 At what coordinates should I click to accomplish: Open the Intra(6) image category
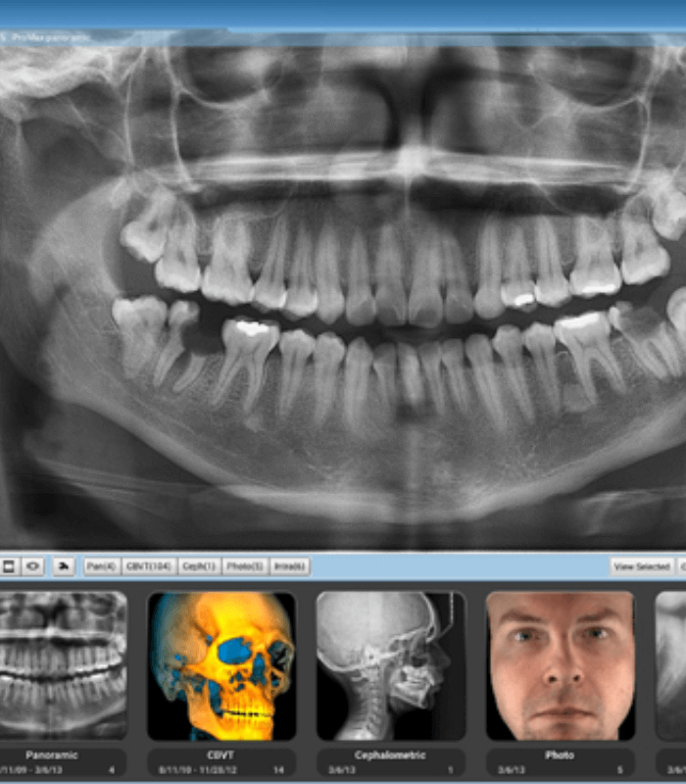click(289, 566)
